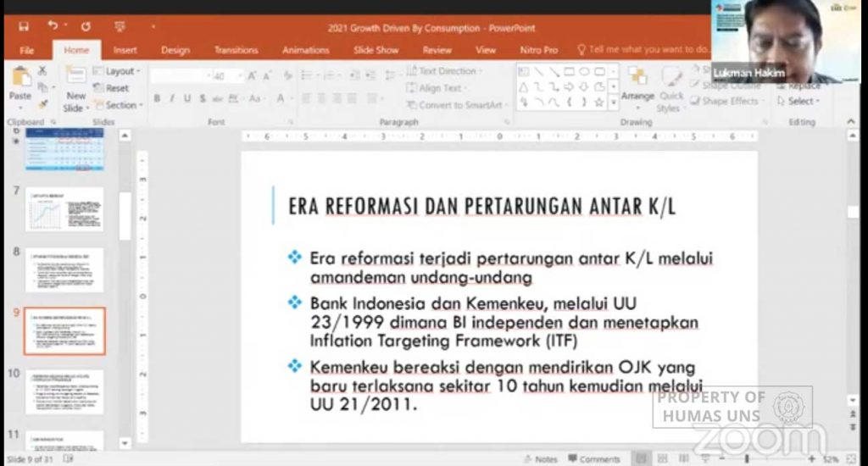Image resolution: width=868 pixels, height=466 pixels.
Task: Select the star shape in Shapes gallery
Action: pos(599,103)
